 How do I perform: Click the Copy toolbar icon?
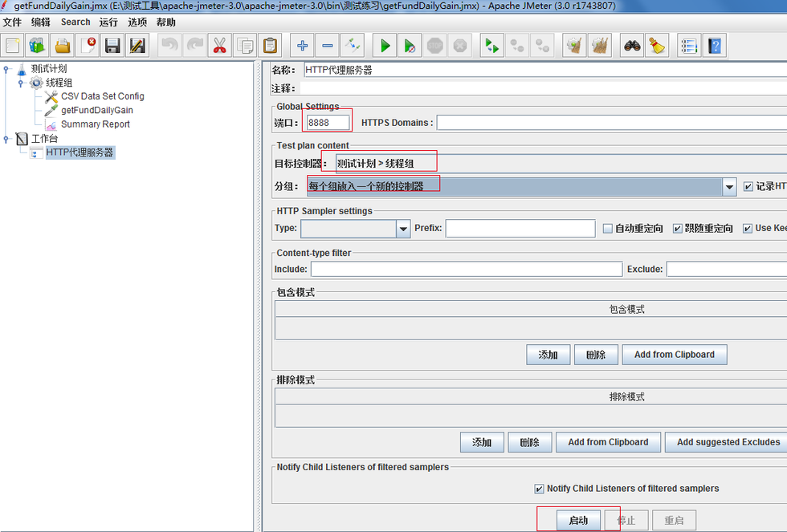(x=245, y=46)
